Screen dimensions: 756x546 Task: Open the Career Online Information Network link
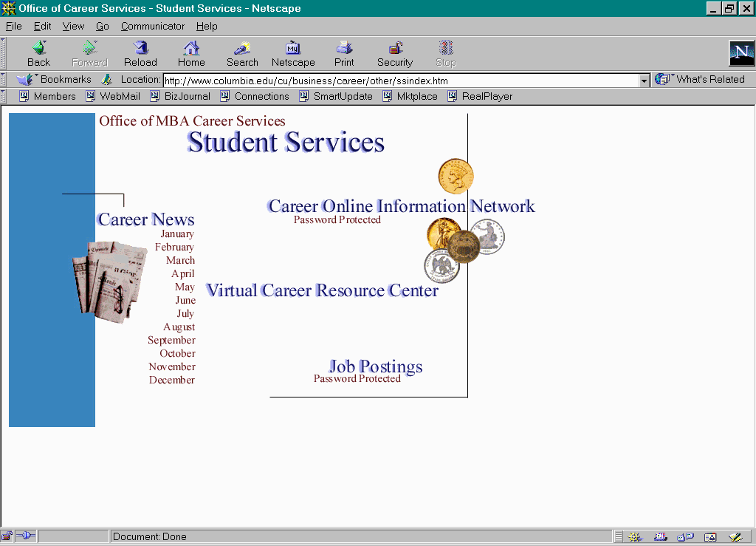(x=401, y=206)
